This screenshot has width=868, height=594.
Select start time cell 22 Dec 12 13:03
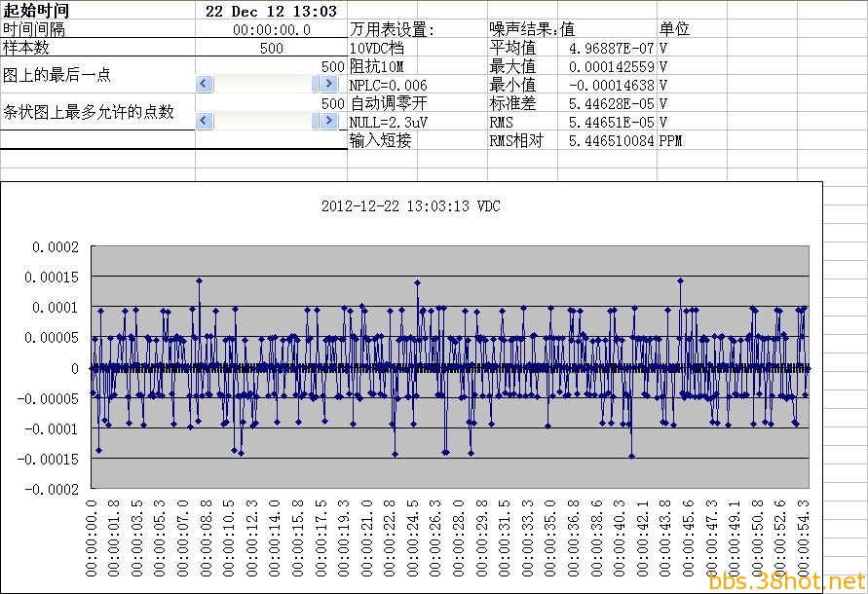pos(271,11)
